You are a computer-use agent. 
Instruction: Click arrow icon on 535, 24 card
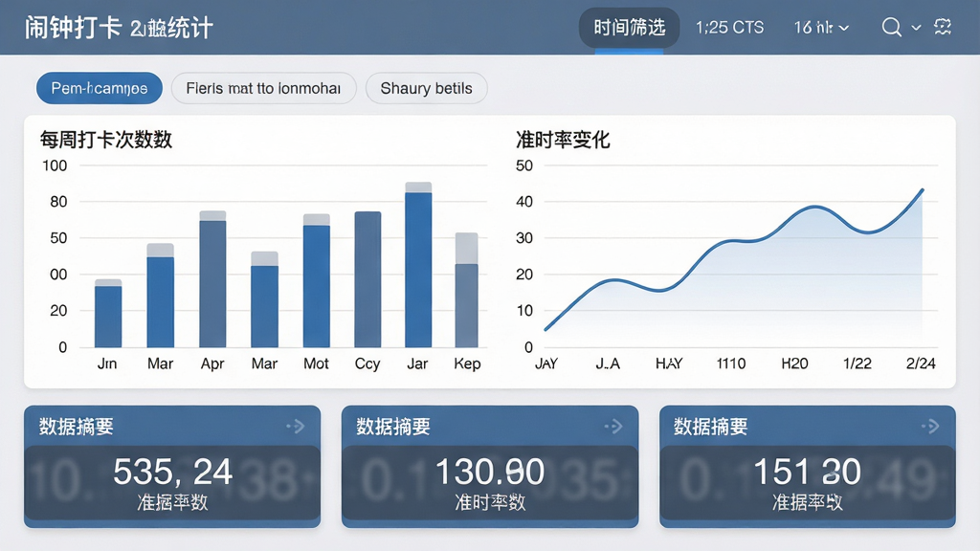click(296, 427)
